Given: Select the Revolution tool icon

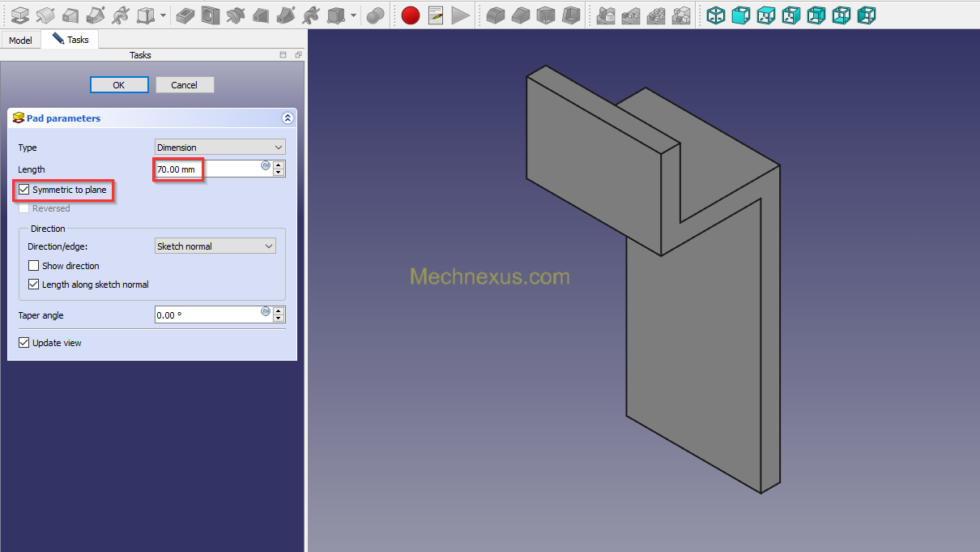Looking at the screenshot, I should [45, 15].
